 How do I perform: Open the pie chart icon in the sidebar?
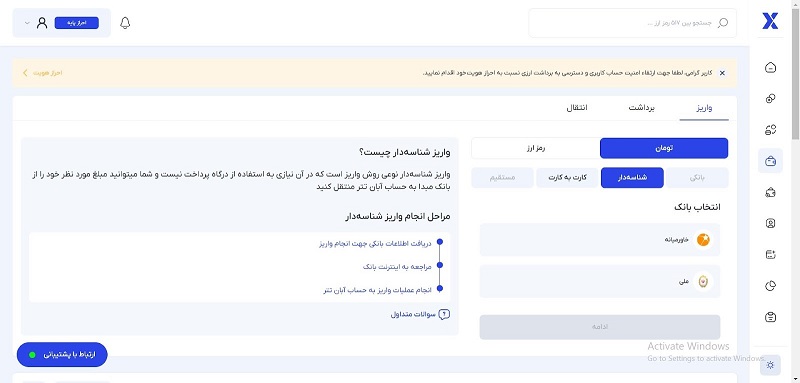click(770, 286)
